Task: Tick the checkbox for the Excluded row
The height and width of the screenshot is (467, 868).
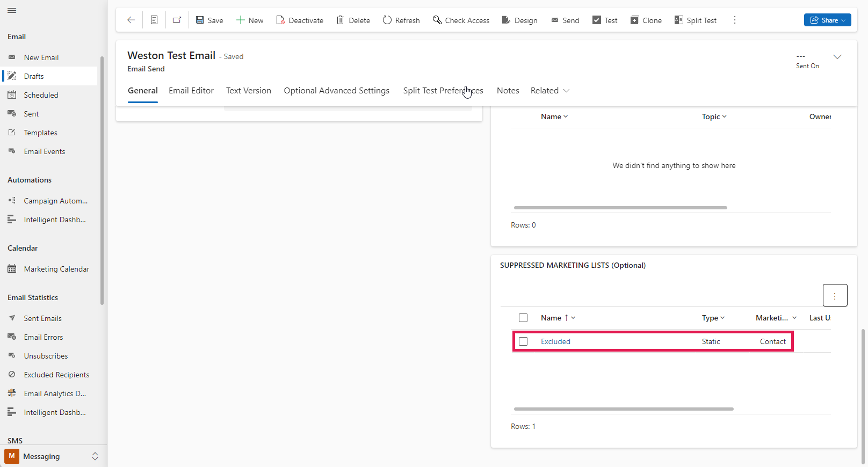Action: (x=523, y=341)
